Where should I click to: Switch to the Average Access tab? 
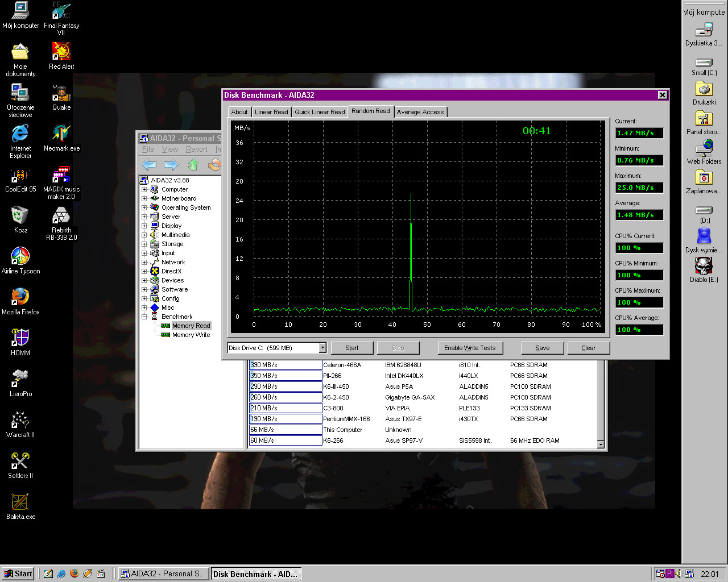pyautogui.click(x=420, y=112)
